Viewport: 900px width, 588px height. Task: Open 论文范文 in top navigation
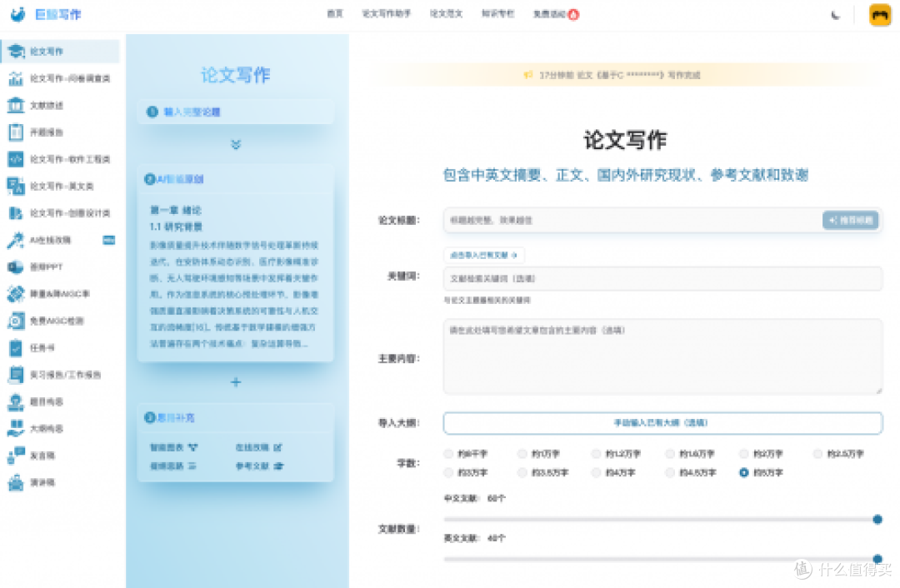coord(446,14)
